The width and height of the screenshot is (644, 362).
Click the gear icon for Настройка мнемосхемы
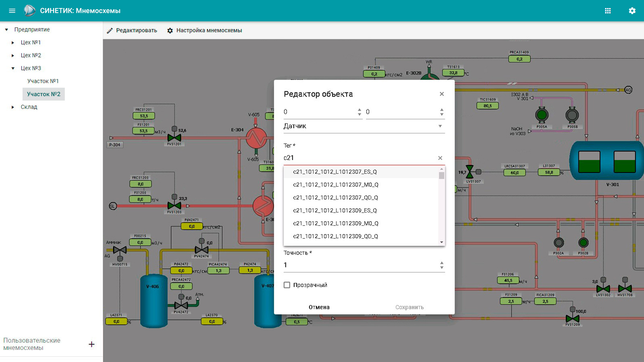click(x=170, y=31)
